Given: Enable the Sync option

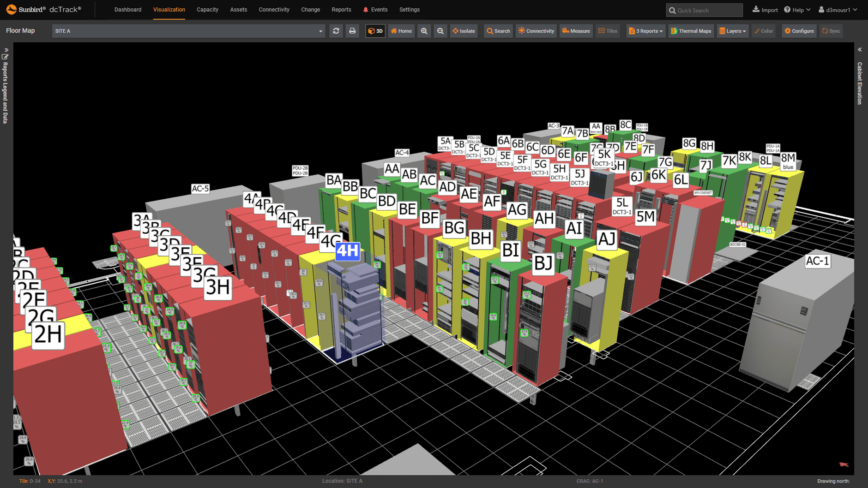Looking at the screenshot, I should pyautogui.click(x=831, y=31).
